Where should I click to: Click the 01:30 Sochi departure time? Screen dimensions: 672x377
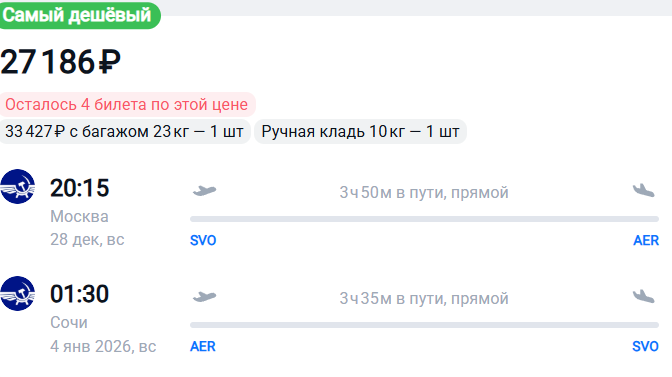79,294
